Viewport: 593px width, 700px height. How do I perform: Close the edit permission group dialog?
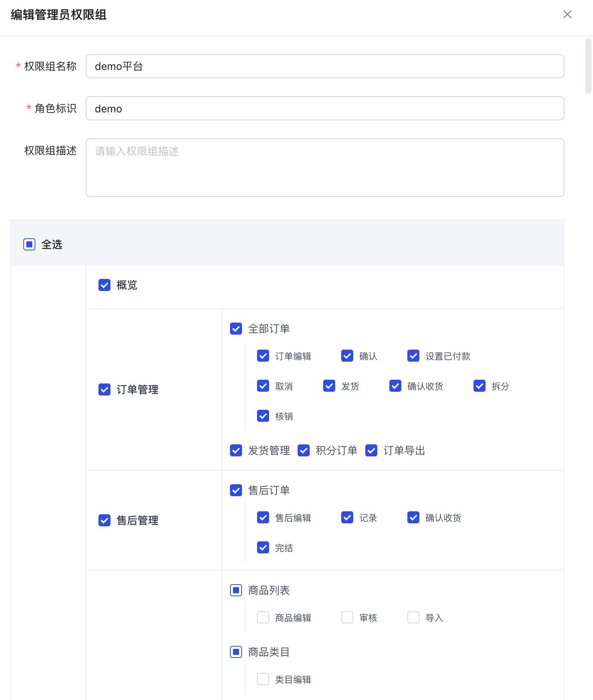tap(567, 14)
